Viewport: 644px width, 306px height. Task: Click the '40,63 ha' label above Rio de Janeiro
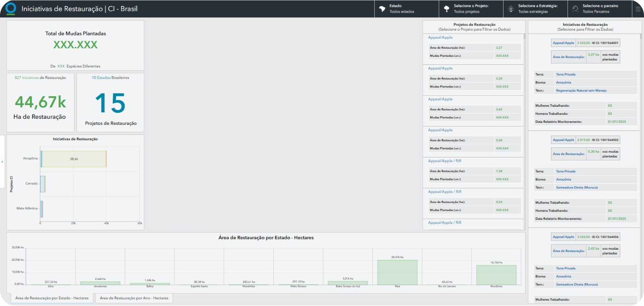447,282
